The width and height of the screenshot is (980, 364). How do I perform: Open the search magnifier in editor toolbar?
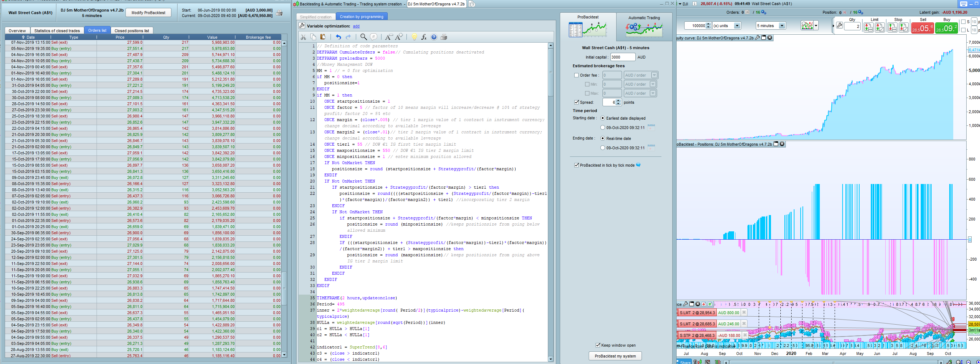pos(363,37)
